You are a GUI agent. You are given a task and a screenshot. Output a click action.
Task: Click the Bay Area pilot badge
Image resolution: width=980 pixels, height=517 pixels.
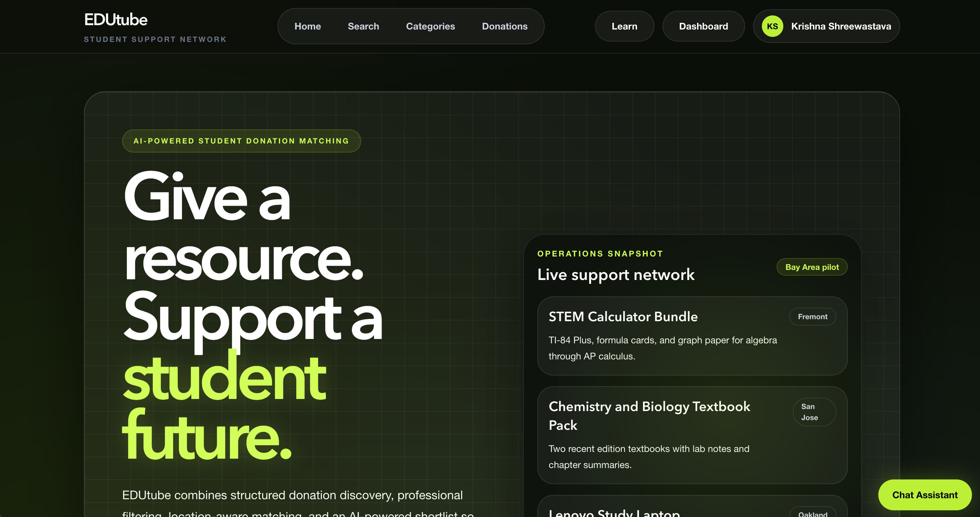coord(812,267)
